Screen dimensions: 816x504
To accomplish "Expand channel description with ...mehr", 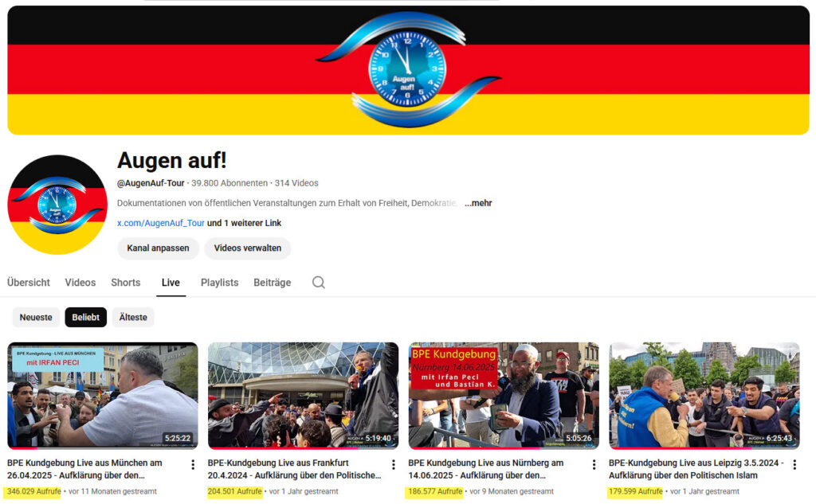I will (478, 203).
